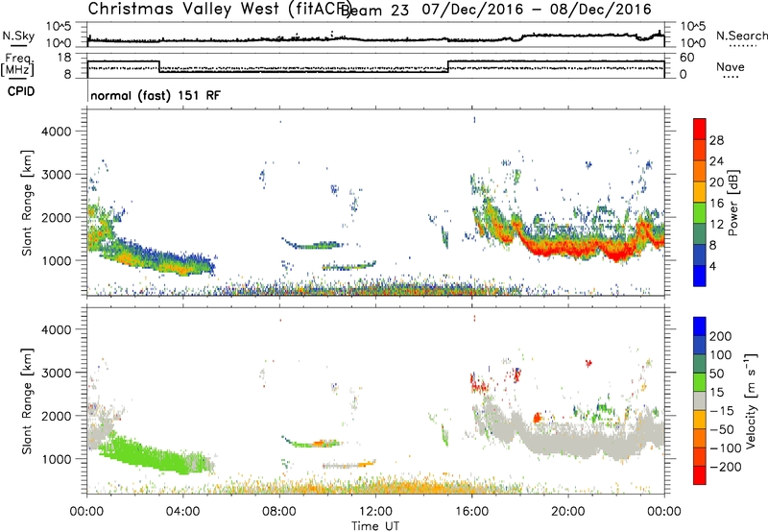Click the 'CPID' label

pyautogui.click(x=21, y=91)
